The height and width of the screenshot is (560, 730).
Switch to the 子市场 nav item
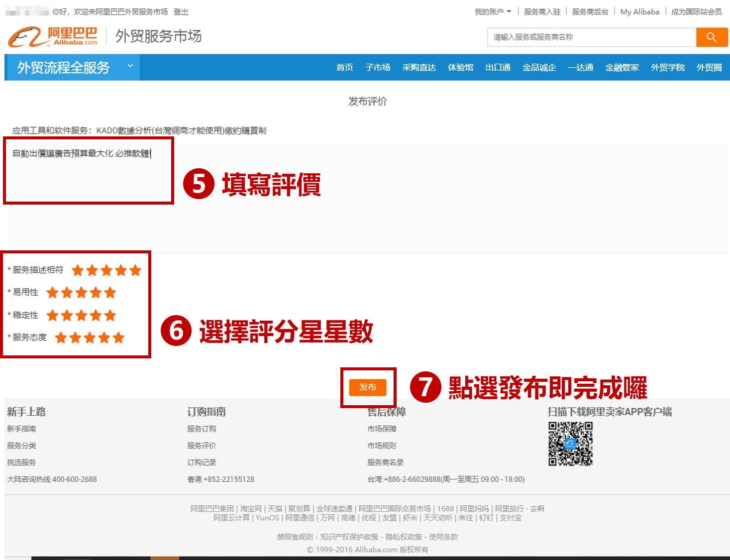378,68
